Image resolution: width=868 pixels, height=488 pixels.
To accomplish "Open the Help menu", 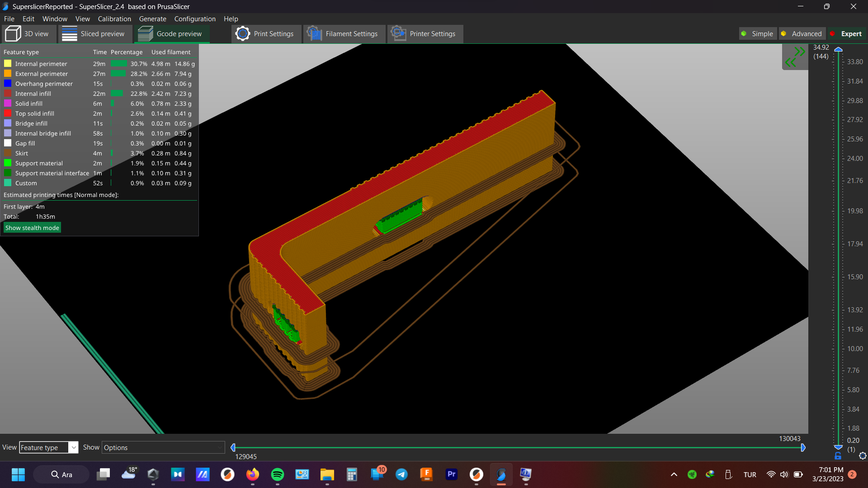I will point(231,19).
